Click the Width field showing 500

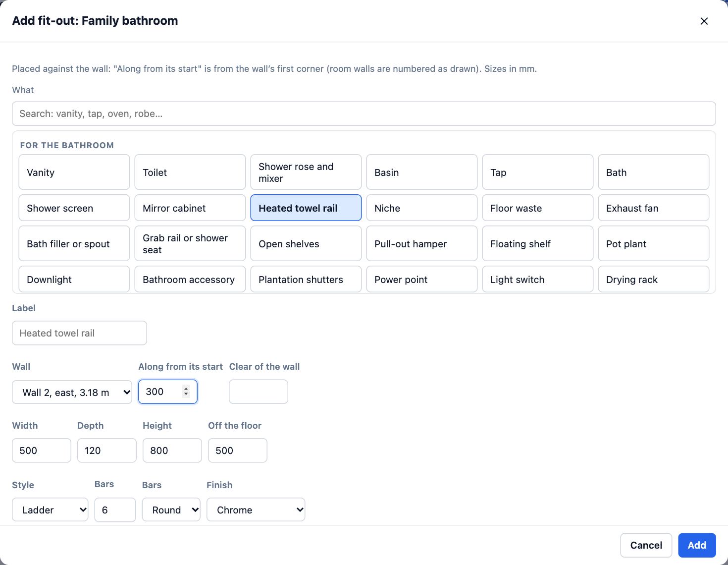pyautogui.click(x=42, y=451)
